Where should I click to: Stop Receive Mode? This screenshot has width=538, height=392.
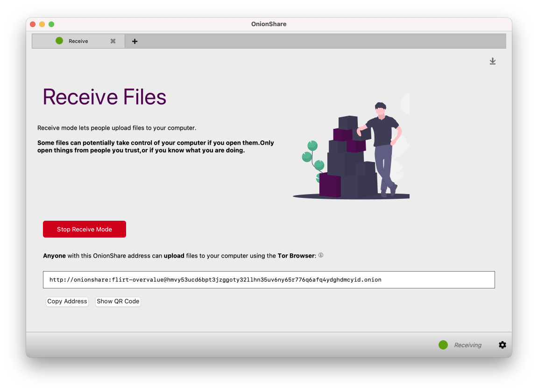(x=84, y=229)
